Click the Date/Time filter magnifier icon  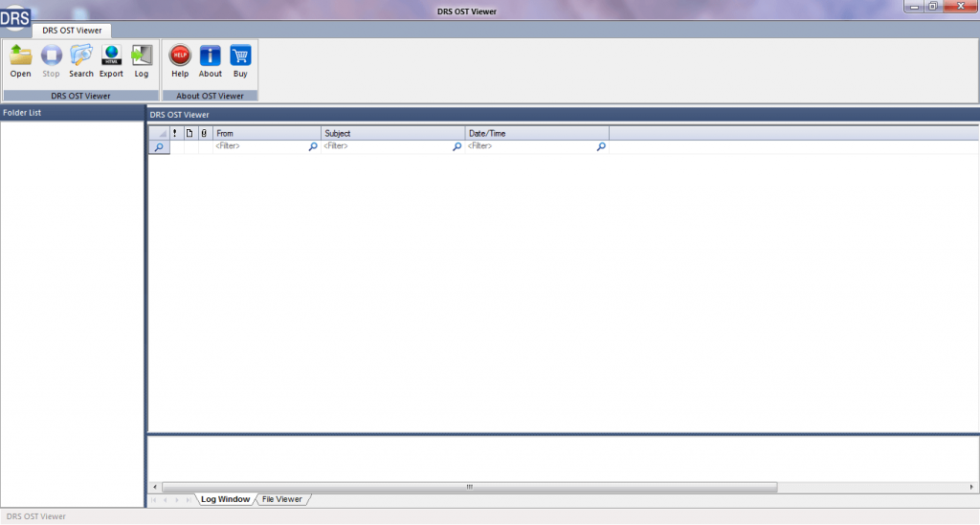coord(601,146)
